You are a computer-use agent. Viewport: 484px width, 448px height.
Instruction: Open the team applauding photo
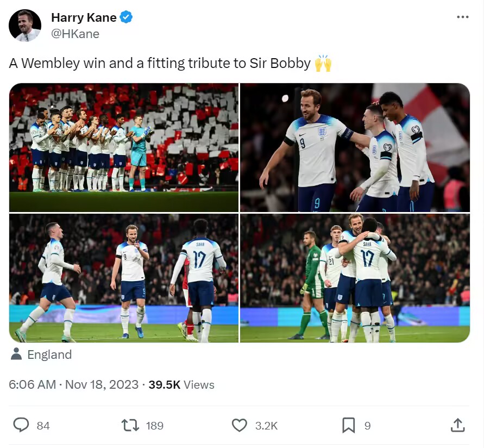[x=124, y=147]
